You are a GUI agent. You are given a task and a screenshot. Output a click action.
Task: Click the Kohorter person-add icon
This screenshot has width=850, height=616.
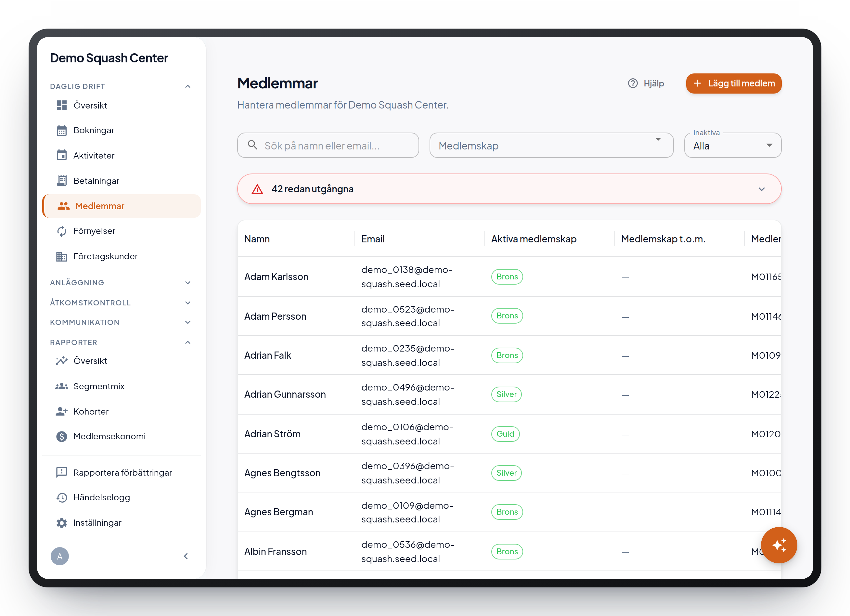[x=61, y=411]
